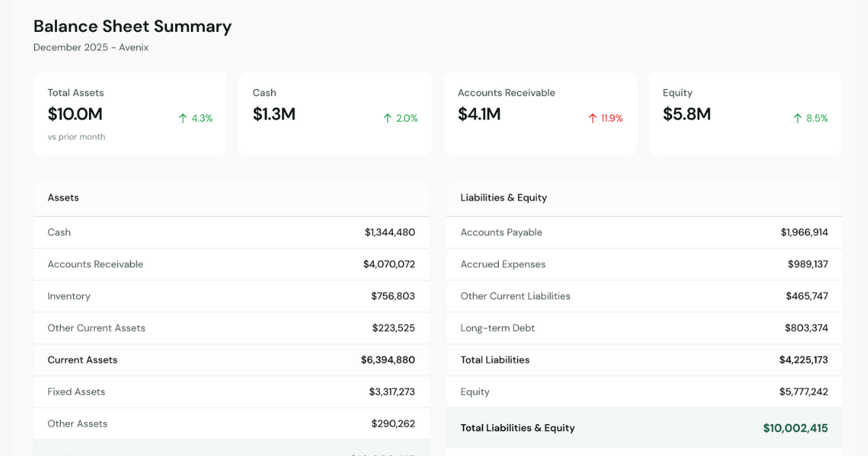Select the Cash row label in Assets table
The height and width of the screenshot is (456, 868).
(59, 232)
